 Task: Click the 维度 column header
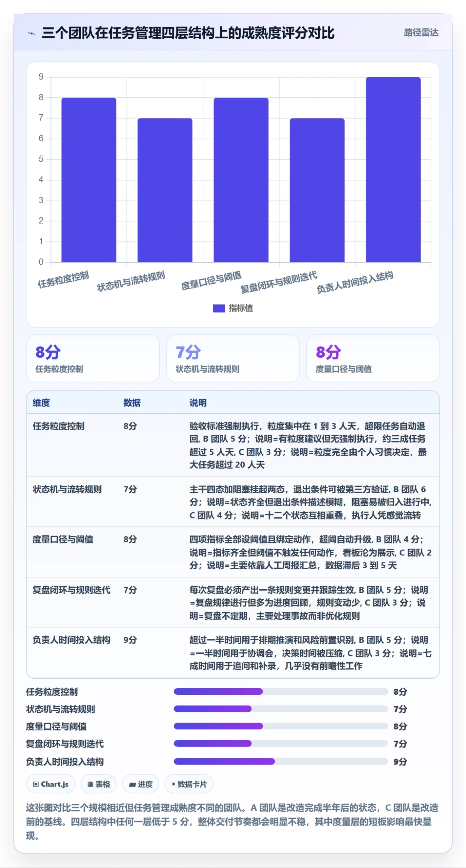coord(41,402)
